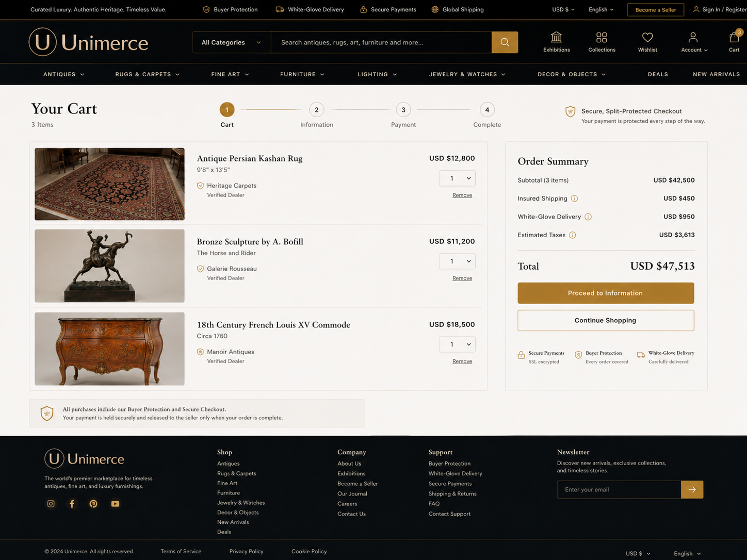747x560 pixels.
Task: Click the Secure Payments lock icon in top bar
Action: (x=363, y=9)
